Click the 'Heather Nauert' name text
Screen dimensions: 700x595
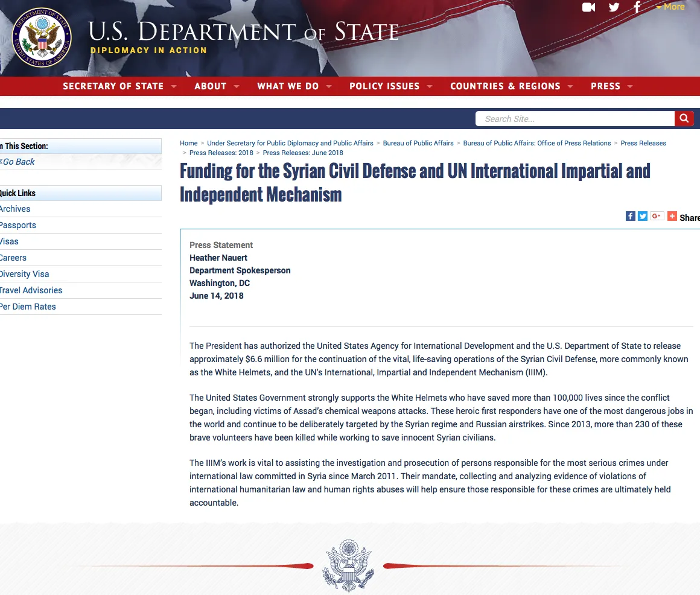pos(218,258)
